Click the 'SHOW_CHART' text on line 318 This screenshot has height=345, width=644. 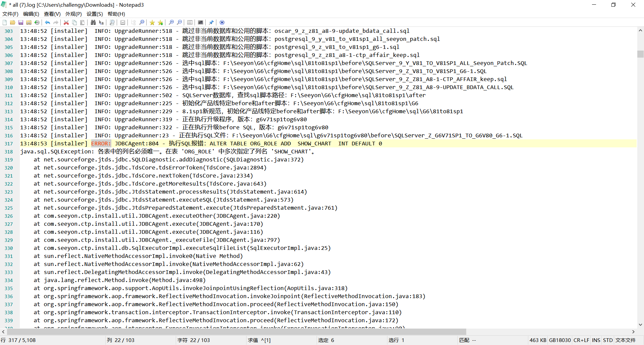pyautogui.click(x=291, y=152)
